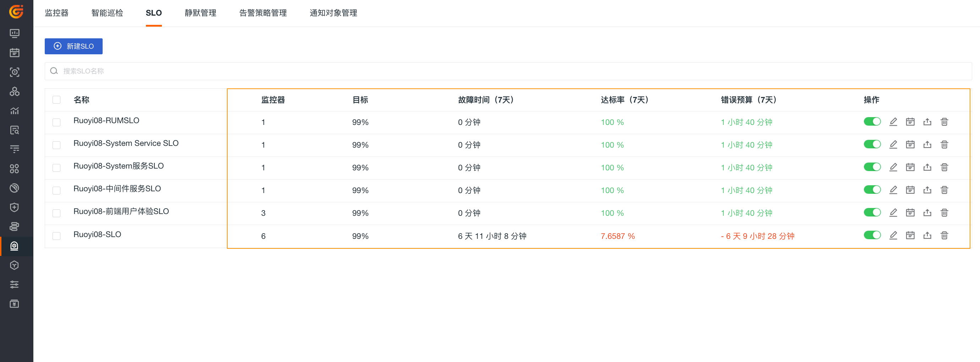Open the calendar events sidebar icon
This screenshot has height=362, width=980.
tap(15, 53)
